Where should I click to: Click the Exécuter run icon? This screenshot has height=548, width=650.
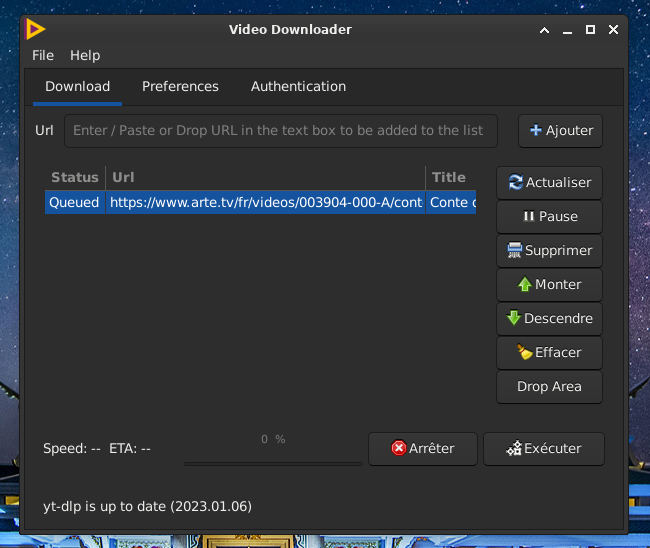coord(514,449)
